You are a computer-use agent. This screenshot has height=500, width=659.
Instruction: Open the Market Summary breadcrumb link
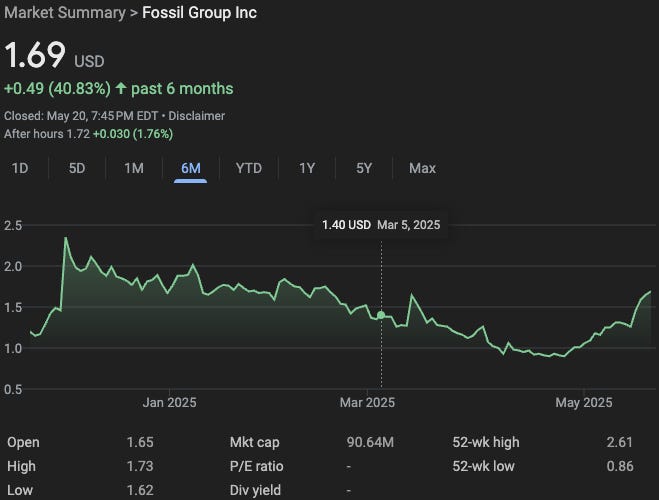tap(65, 13)
